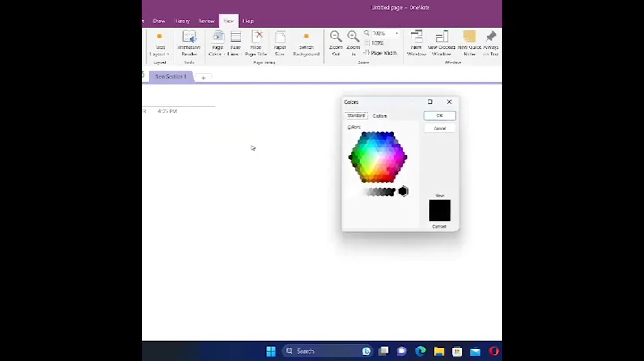This screenshot has width=644, height=361.
Task: Pin OneNote Always on Top
Action: (x=491, y=44)
